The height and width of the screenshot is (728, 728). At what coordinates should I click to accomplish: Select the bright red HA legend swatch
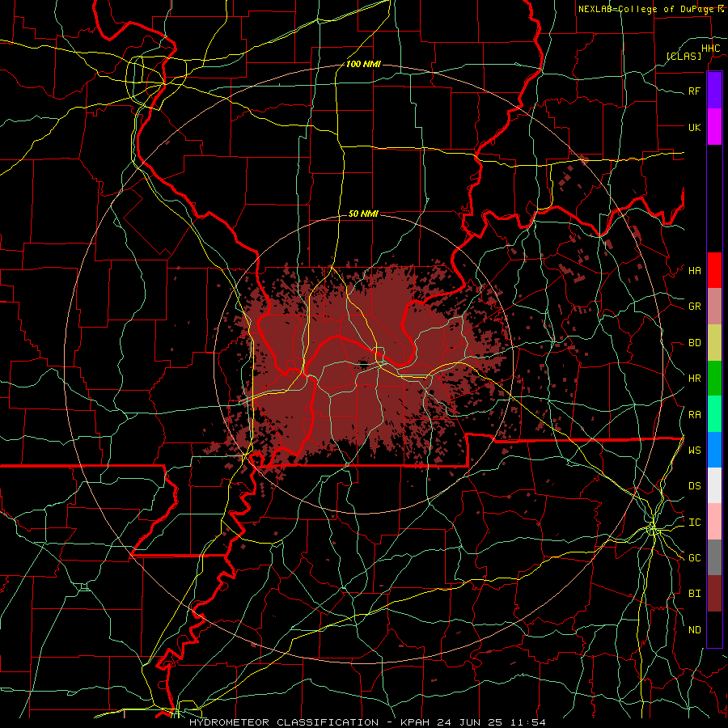point(714,269)
